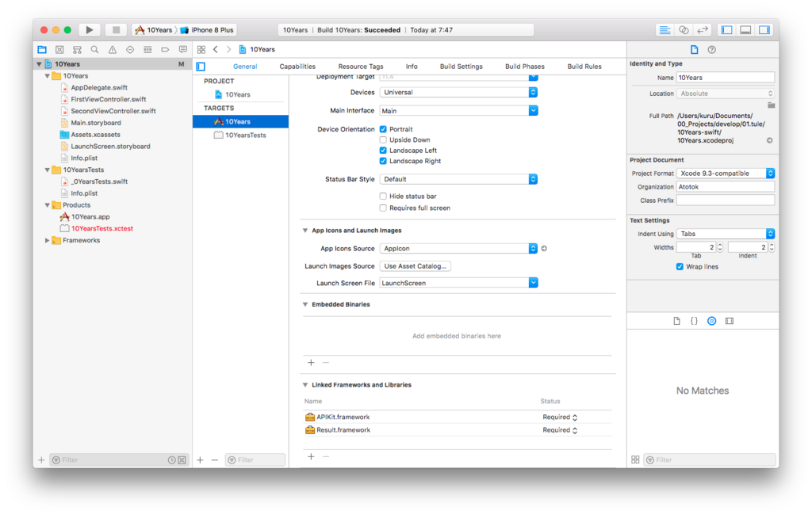Switch to the Build Rules tab

[584, 67]
